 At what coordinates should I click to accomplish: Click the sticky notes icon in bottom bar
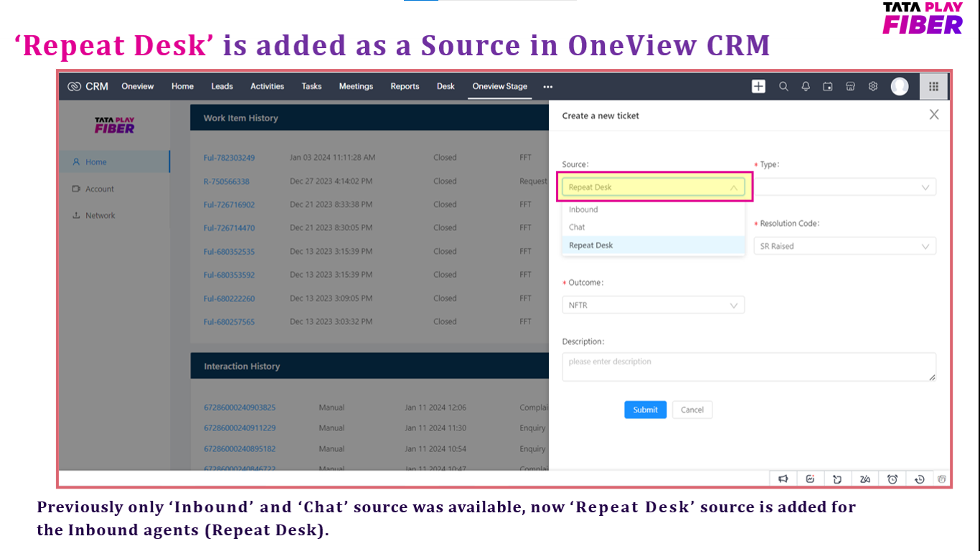[942, 479]
